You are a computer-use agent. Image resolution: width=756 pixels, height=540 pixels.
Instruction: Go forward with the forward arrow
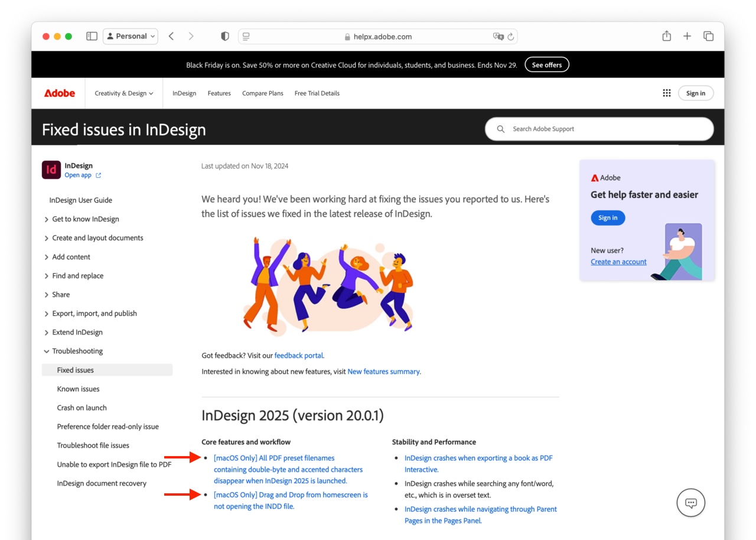[x=191, y=36]
